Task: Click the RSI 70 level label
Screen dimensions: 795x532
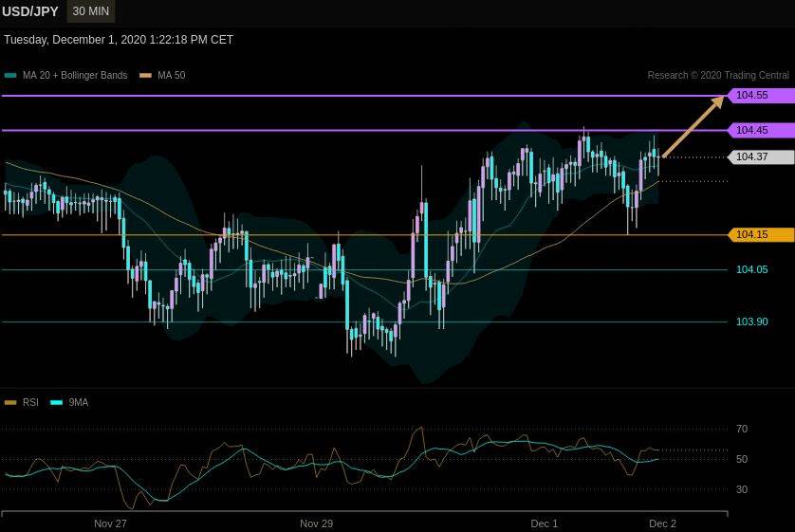Action: pos(742,430)
